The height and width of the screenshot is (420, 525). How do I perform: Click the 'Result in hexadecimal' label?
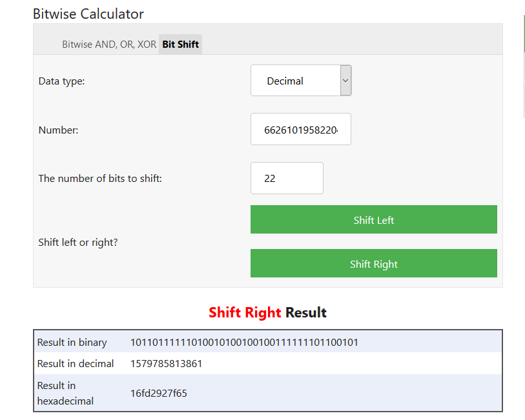pyautogui.click(x=65, y=394)
